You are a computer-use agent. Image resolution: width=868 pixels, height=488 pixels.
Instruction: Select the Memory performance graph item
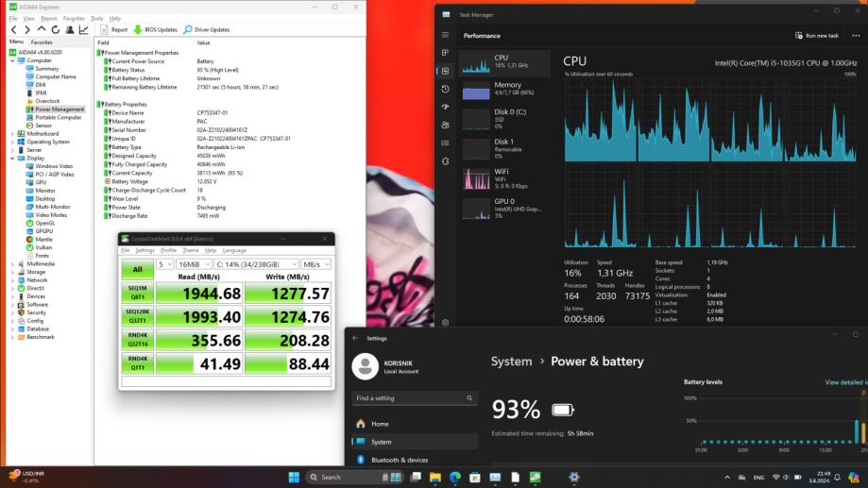pyautogui.click(x=504, y=89)
